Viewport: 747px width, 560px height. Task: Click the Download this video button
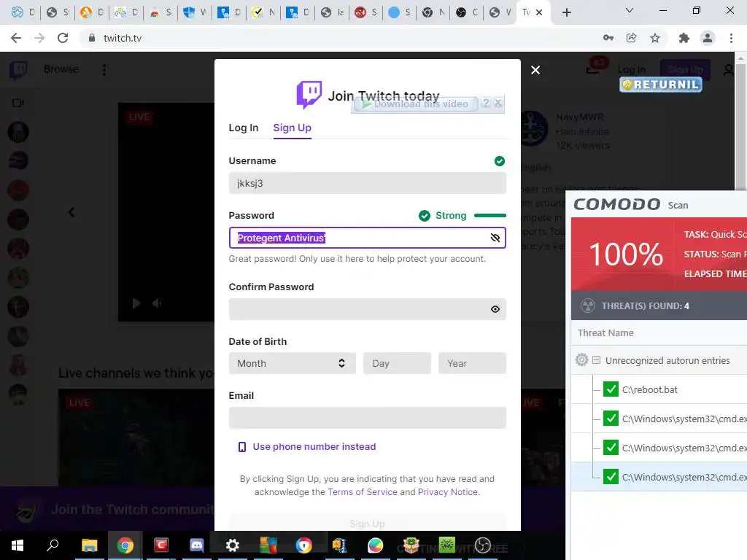(415, 104)
